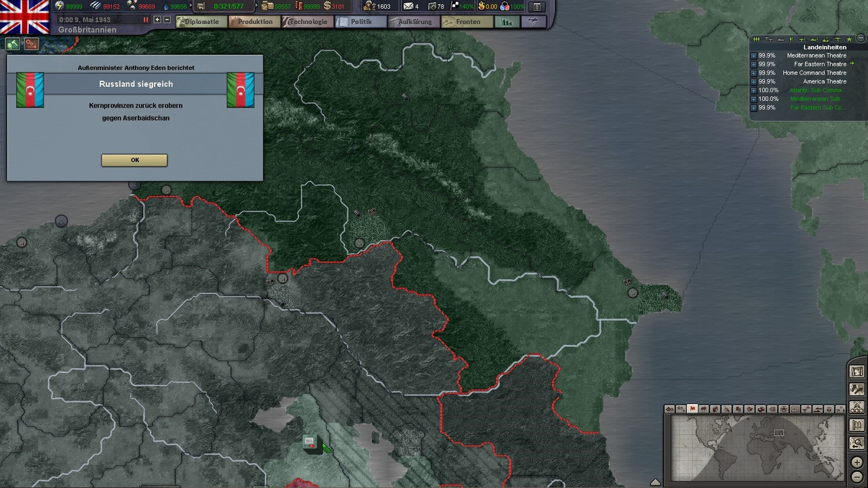Expand the Atlantic Sub Command entry
The width and height of the screenshot is (868, 488).
point(753,91)
